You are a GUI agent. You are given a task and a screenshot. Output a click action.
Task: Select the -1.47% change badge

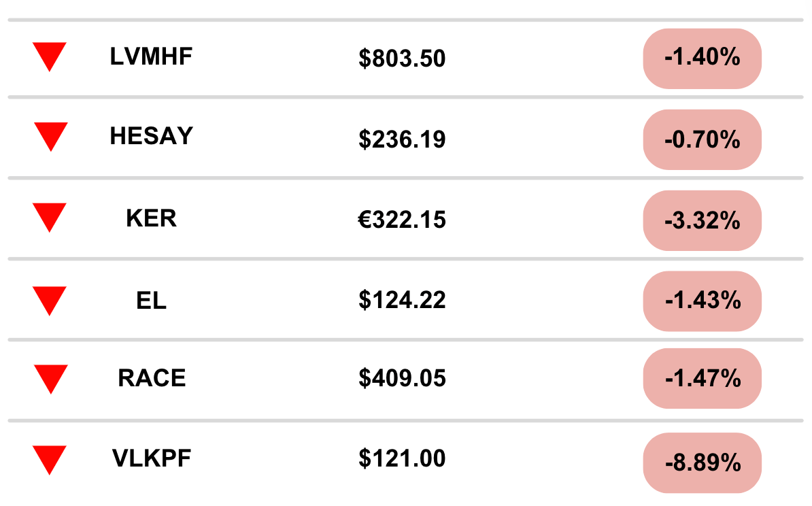tap(702, 378)
